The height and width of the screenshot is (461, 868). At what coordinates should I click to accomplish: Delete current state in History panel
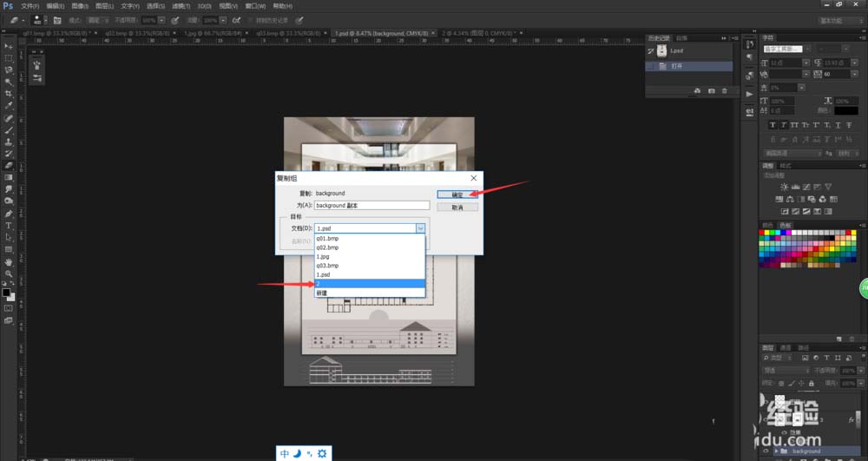click(726, 90)
